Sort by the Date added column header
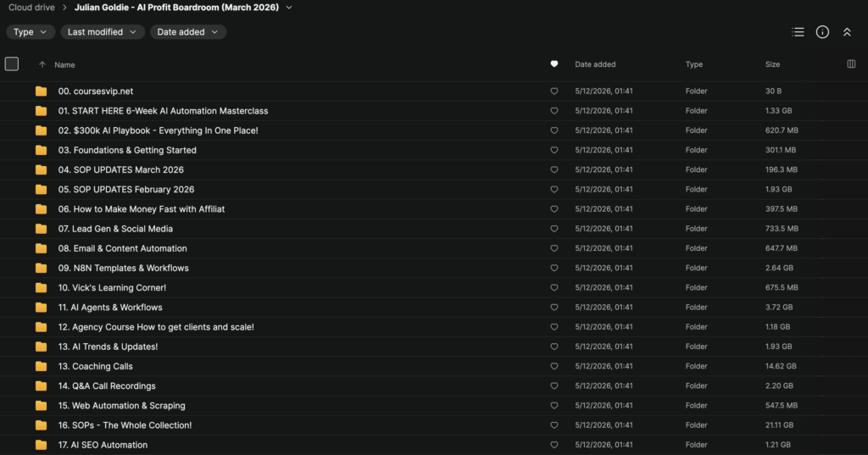 pyautogui.click(x=595, y=64)
